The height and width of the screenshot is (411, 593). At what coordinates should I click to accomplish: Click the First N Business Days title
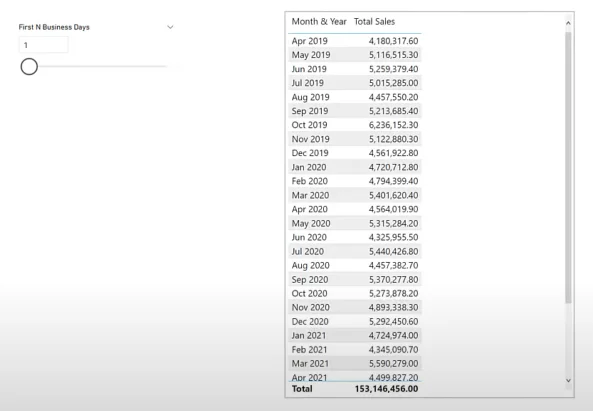click(x=54, y=27)
